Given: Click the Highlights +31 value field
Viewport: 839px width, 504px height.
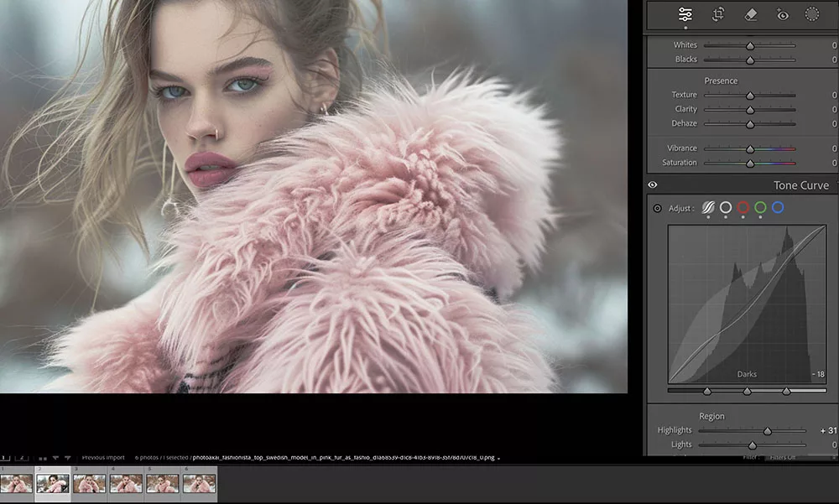Looking at the screenshot, I should pyautogui.click(x=828, y=430).
